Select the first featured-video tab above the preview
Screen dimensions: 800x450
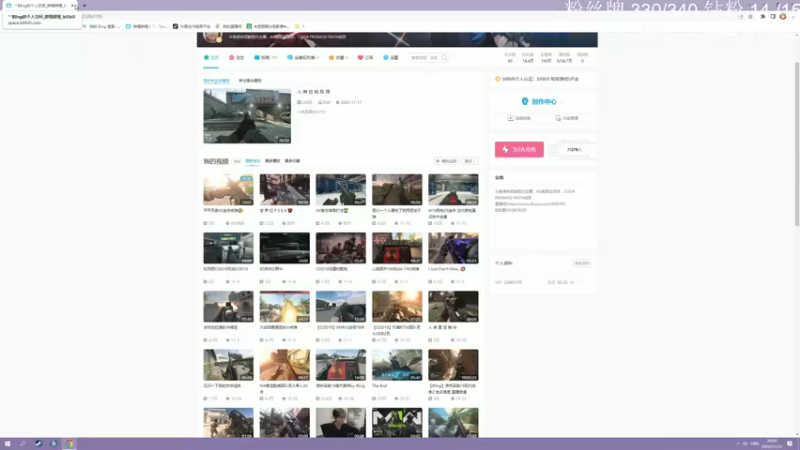pyautogui.click(x=216, y=81)
